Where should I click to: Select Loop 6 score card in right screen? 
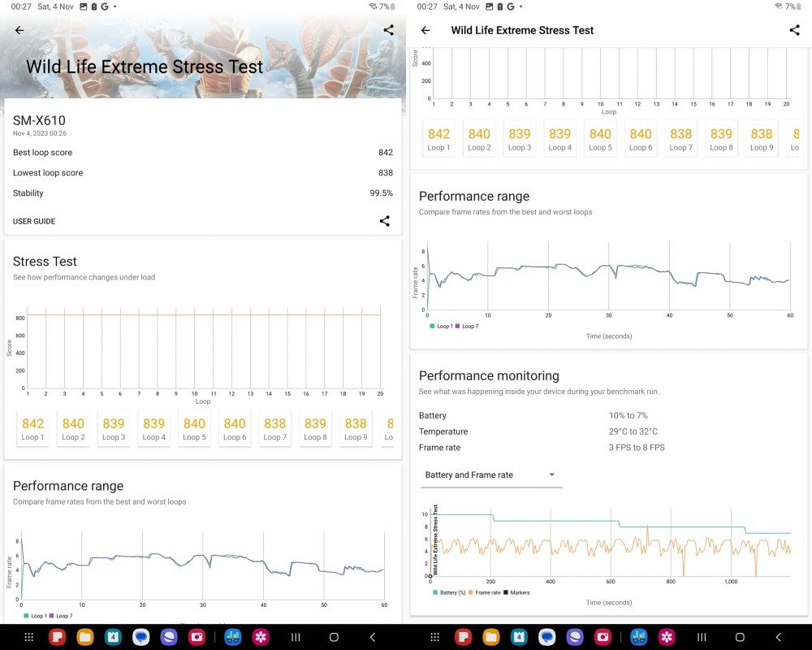point(641,139)
